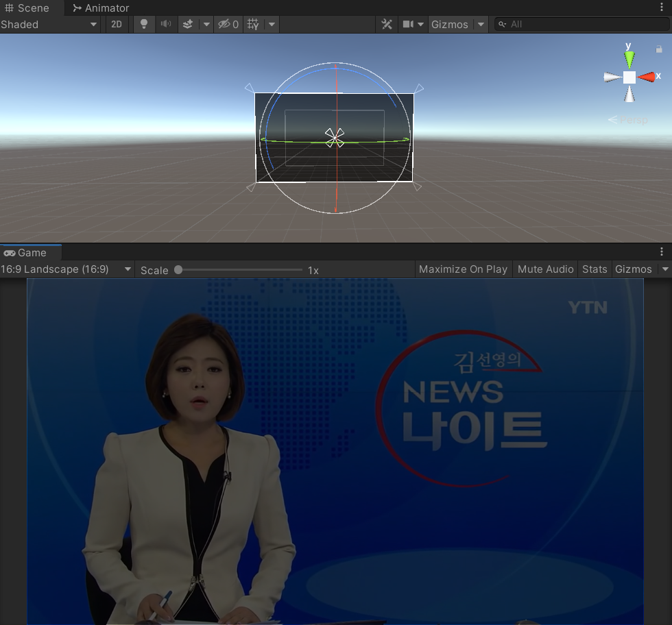
Task: Toggle hidden objects visibility eye icon
Action: point(228,25)
